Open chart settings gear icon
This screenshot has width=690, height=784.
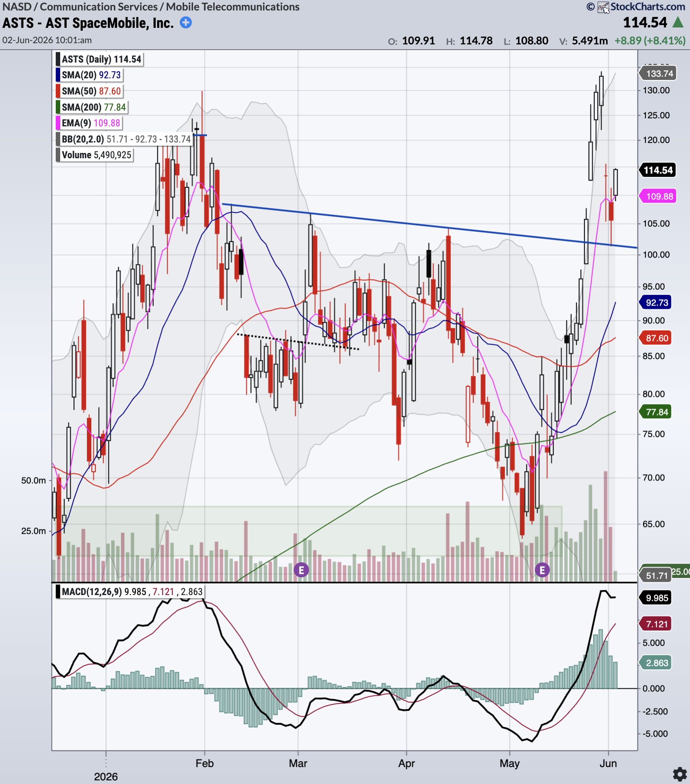(680, 774)
